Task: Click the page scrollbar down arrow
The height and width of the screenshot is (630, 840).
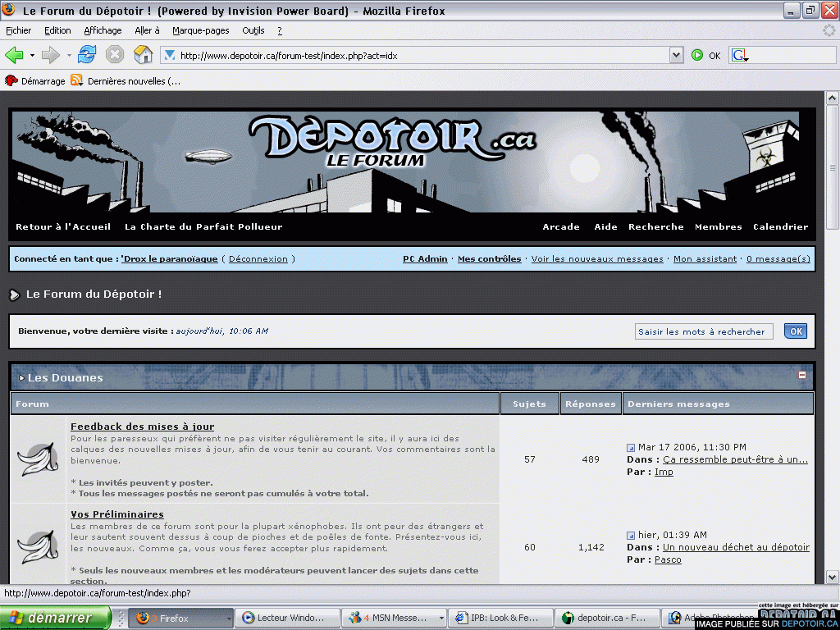Action: click(x=832, y=577)
